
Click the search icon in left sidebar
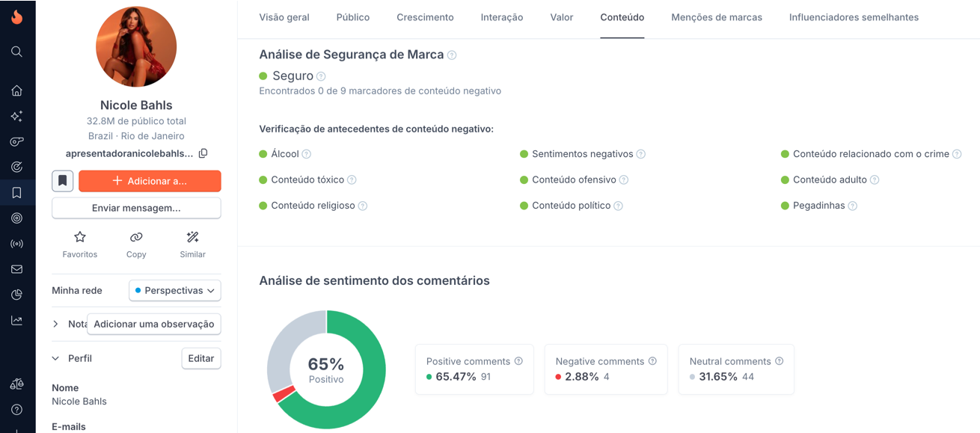click(x=16, y=52)
